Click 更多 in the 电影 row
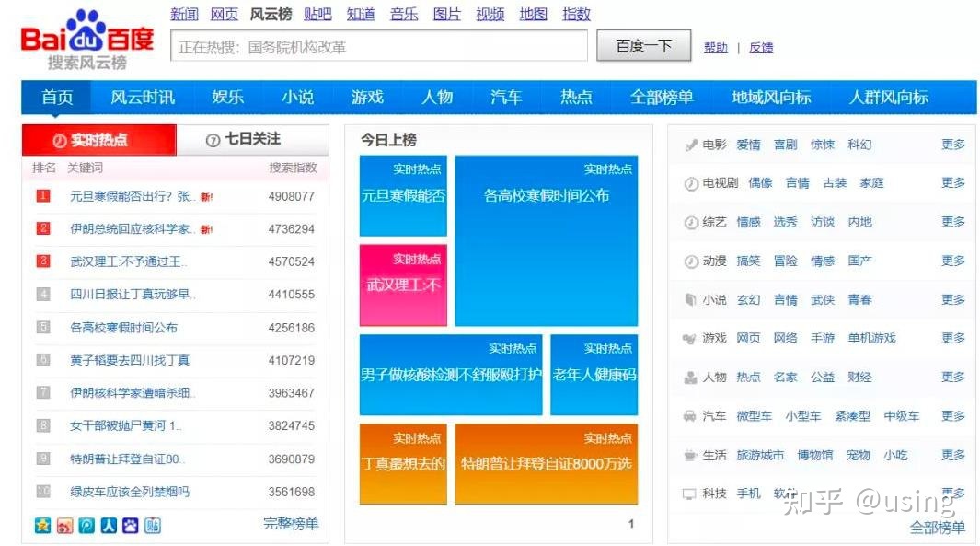The height and width of the screenshot is (546, 980). (x=953, y=145)
